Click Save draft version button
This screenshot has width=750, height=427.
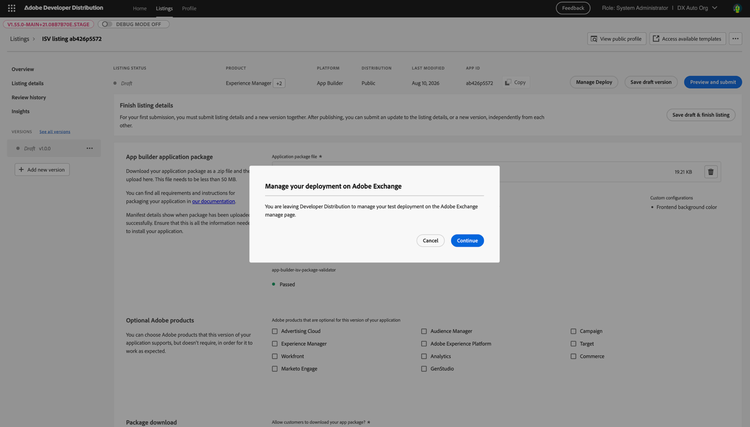[651, 82]
